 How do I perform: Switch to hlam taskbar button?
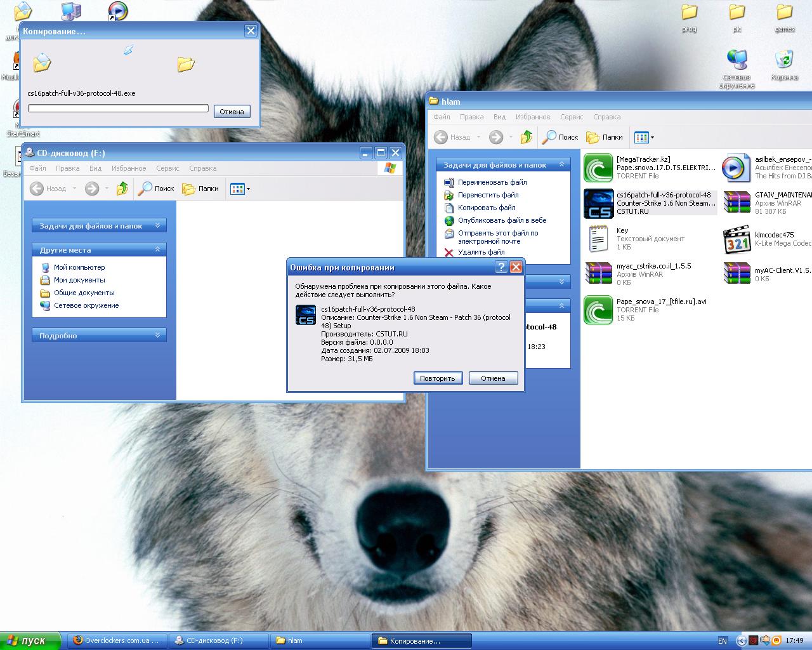point(320,640)
